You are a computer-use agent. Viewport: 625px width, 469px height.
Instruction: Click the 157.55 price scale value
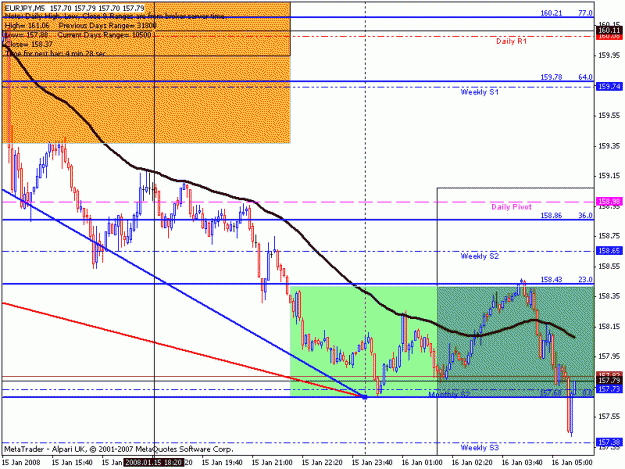tap(609, 416)
